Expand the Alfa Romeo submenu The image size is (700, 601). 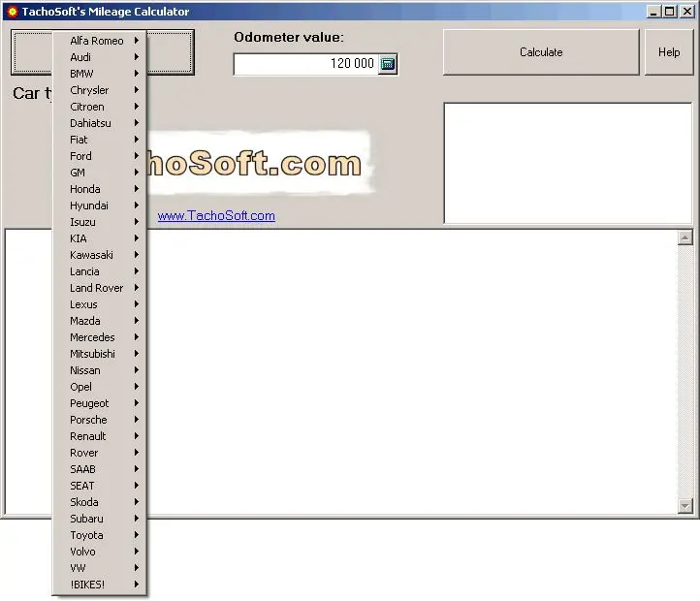point(97,41)
